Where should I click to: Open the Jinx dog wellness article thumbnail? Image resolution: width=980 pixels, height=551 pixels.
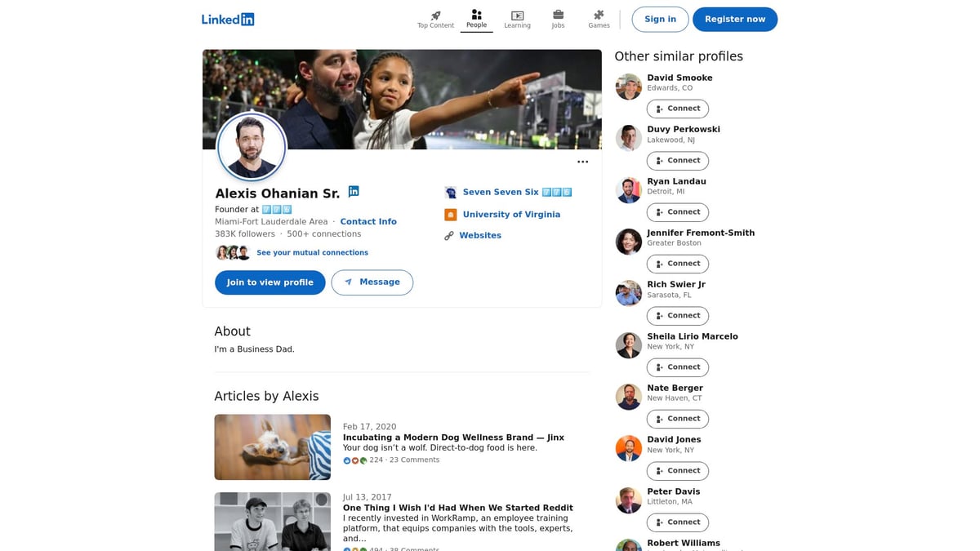272,447
